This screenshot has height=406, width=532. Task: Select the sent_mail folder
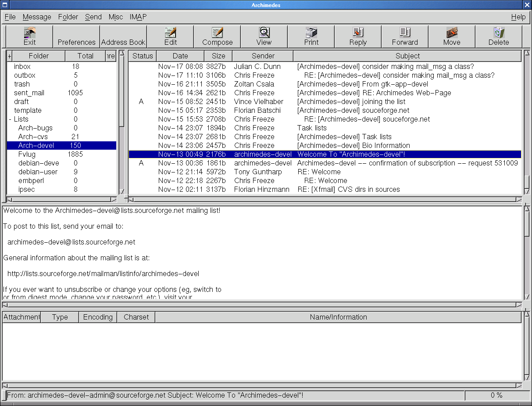[29, 93]
